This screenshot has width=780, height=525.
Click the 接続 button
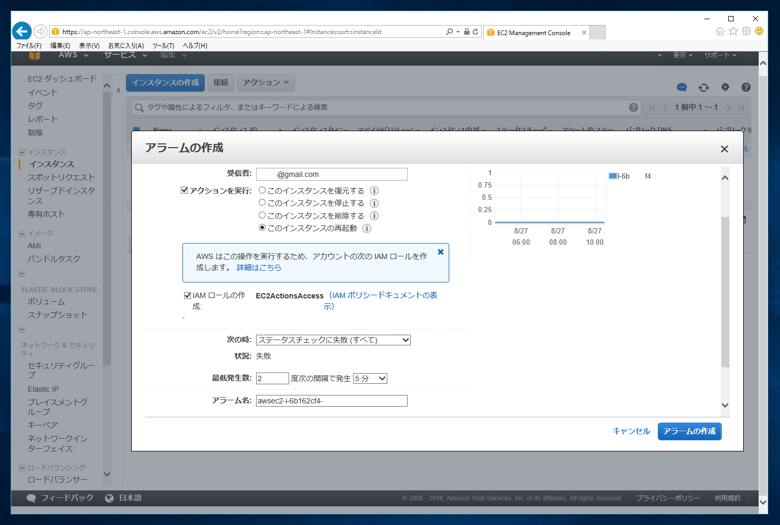[x=221, y=83]
